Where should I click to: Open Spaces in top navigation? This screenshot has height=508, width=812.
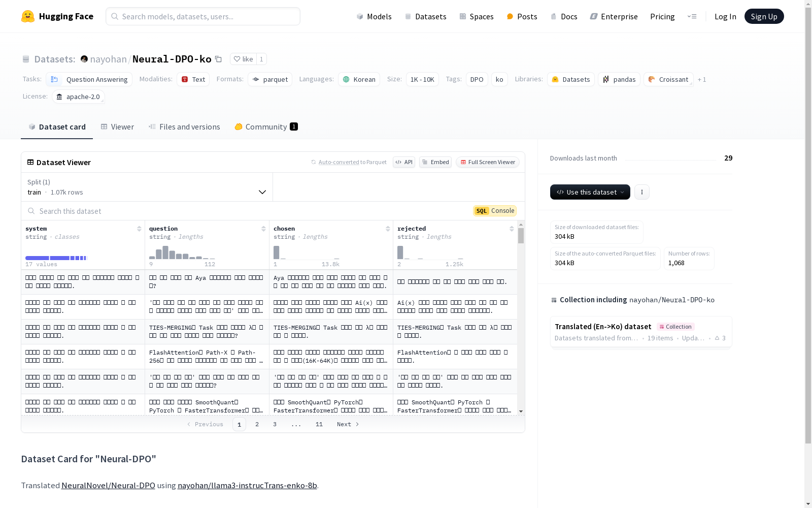click(x=477, y=16)
